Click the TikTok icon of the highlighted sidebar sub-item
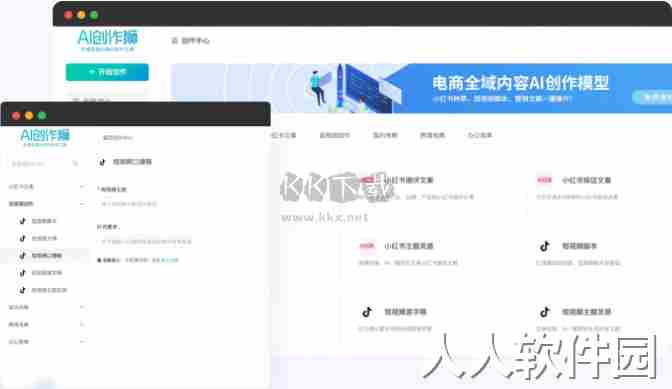 pos(22,255)
